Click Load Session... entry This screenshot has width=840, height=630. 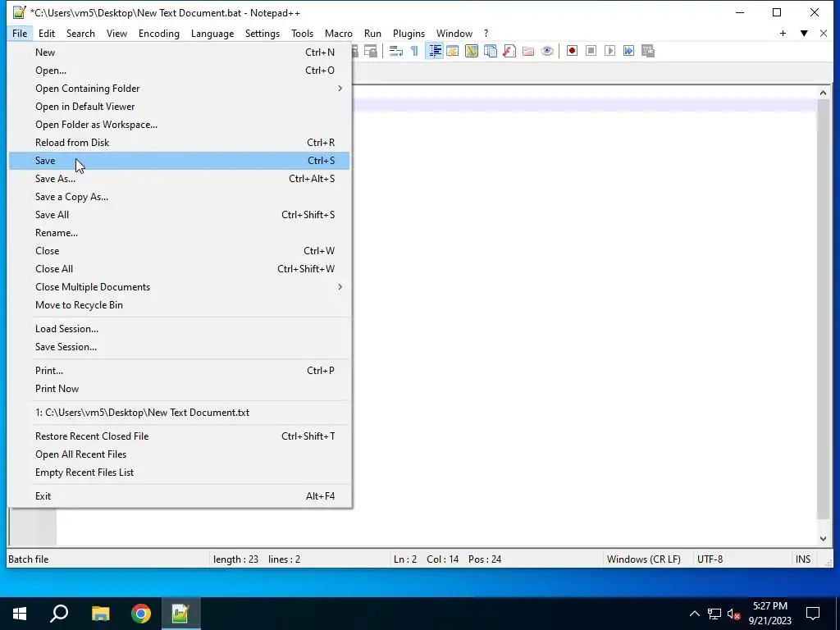179,329
